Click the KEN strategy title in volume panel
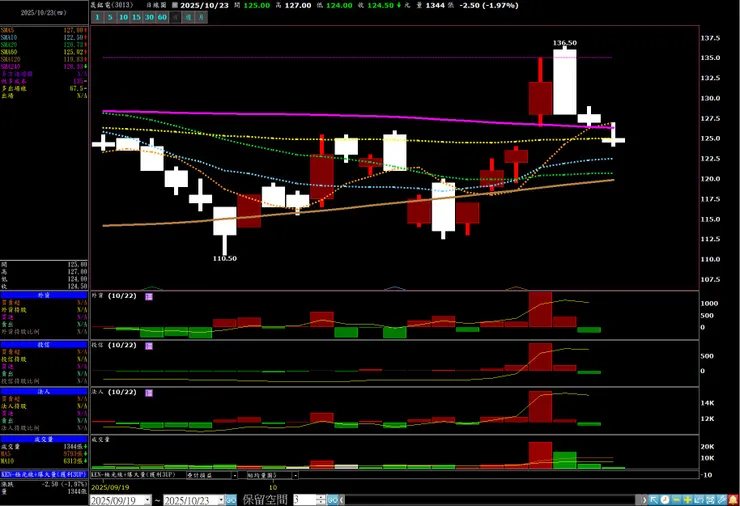Image resolution: width=740 pixels, height=506 pixels. 133,475
